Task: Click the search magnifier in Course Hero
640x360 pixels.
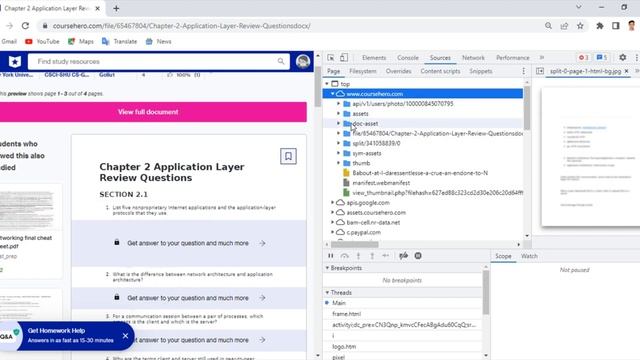Action: coord(281,61)
